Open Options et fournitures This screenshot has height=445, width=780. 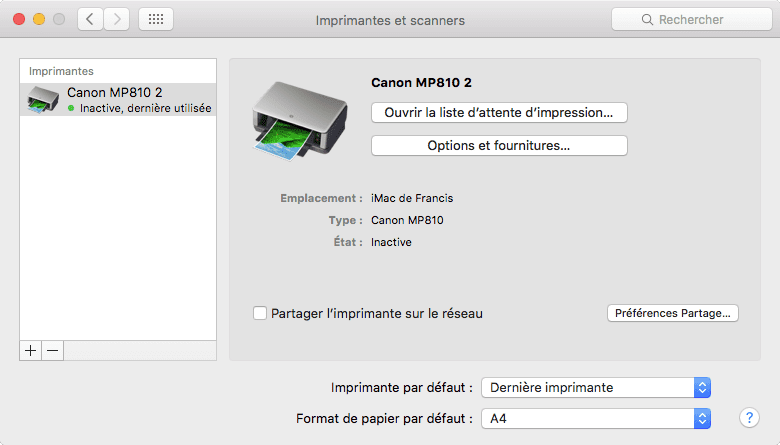coord(499,146)
